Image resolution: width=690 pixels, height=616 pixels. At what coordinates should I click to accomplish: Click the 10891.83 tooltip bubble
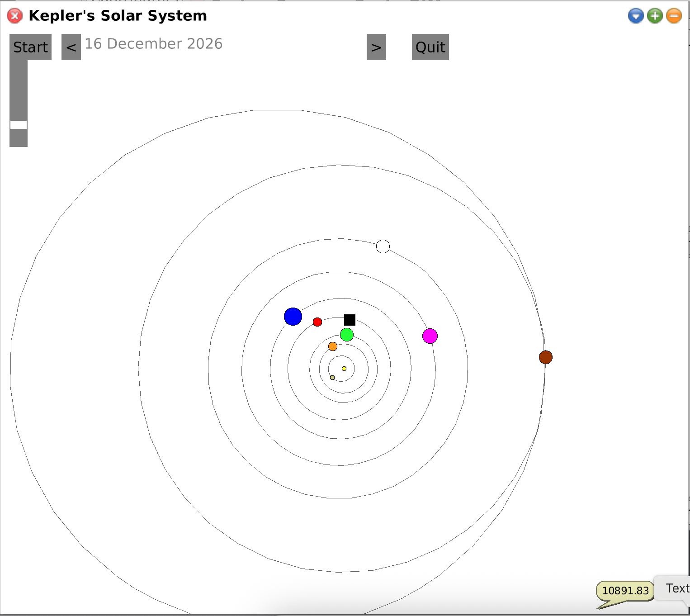click(625, 591)
